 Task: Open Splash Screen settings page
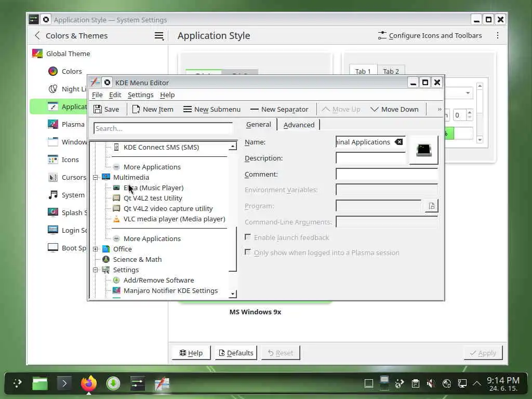point(67,212)
